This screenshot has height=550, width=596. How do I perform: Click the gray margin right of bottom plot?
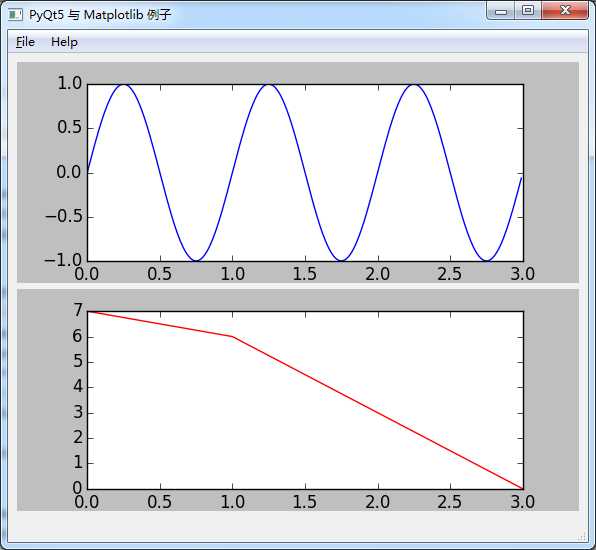click(551, 400)
